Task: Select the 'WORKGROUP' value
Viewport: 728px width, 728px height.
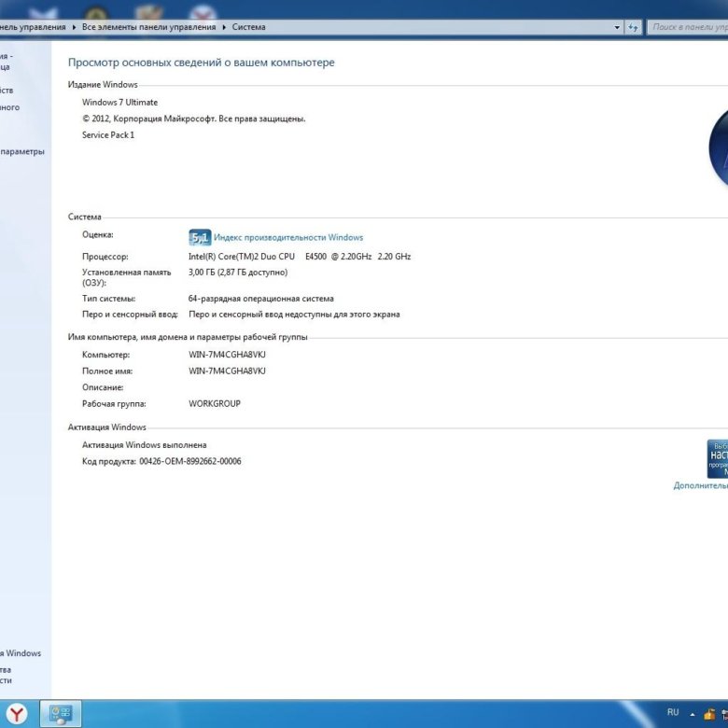Action: point(215,404)
